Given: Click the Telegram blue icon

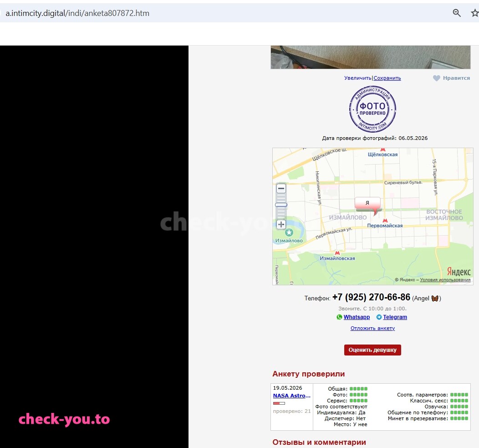Looking at the screenshot, I should 379,317.
